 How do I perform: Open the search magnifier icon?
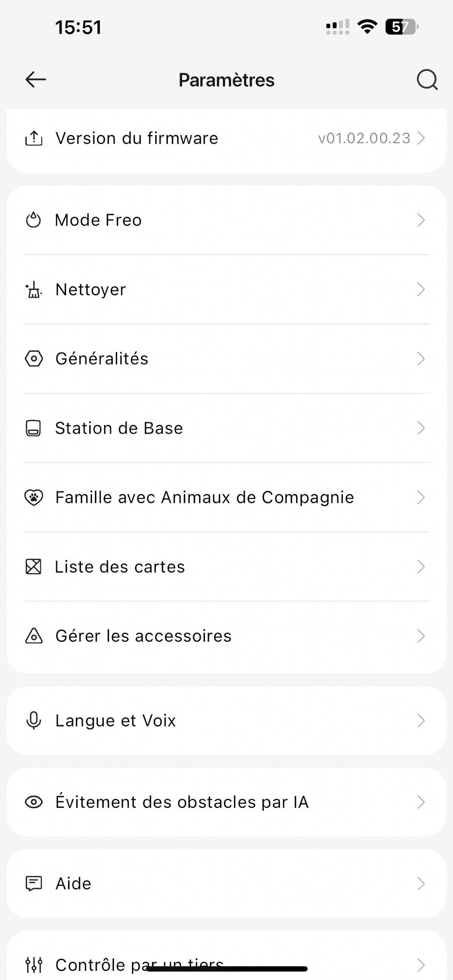pos(427,80)
